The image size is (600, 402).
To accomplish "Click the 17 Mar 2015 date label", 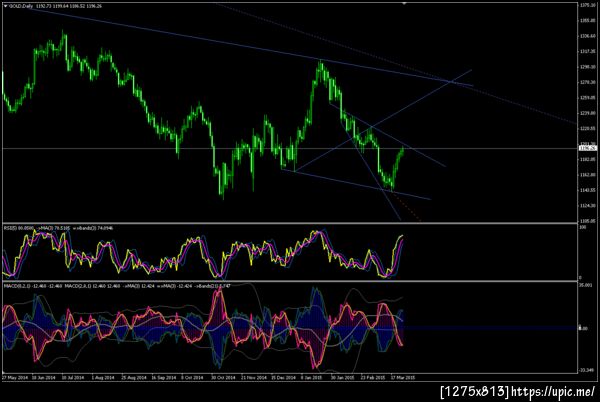I will 403,378.
